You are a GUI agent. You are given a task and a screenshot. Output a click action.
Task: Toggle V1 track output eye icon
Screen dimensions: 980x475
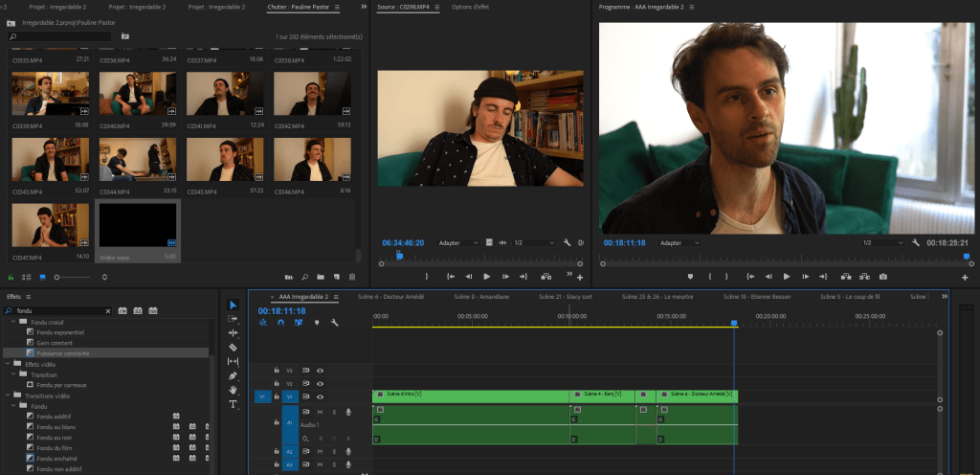pos(320,396)
